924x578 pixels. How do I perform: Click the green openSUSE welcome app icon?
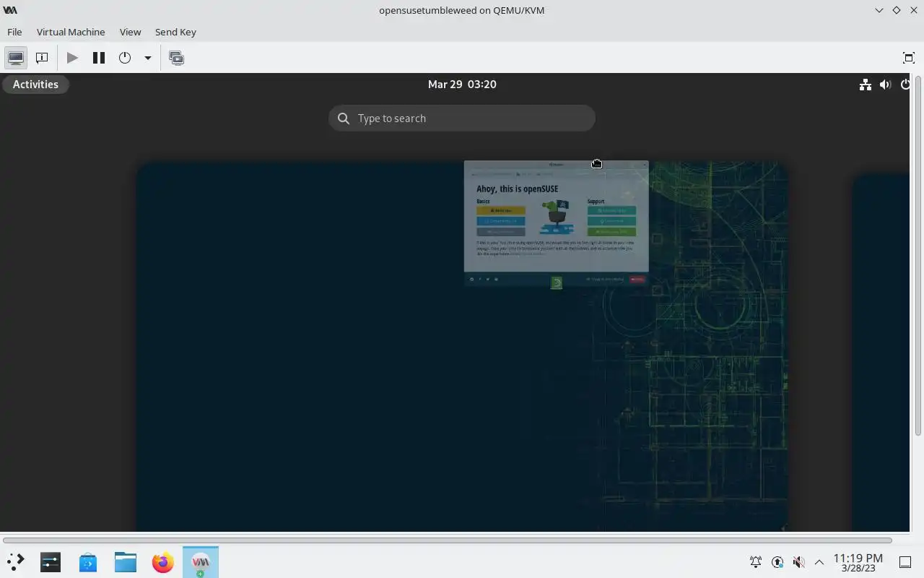click(557, 283)
